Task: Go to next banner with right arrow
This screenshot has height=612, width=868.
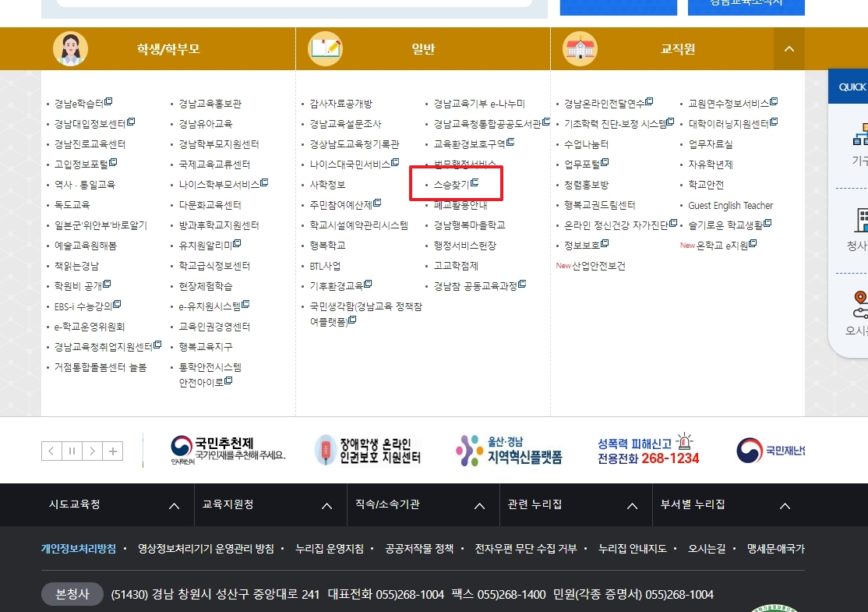Action: (x=93, y=451)
